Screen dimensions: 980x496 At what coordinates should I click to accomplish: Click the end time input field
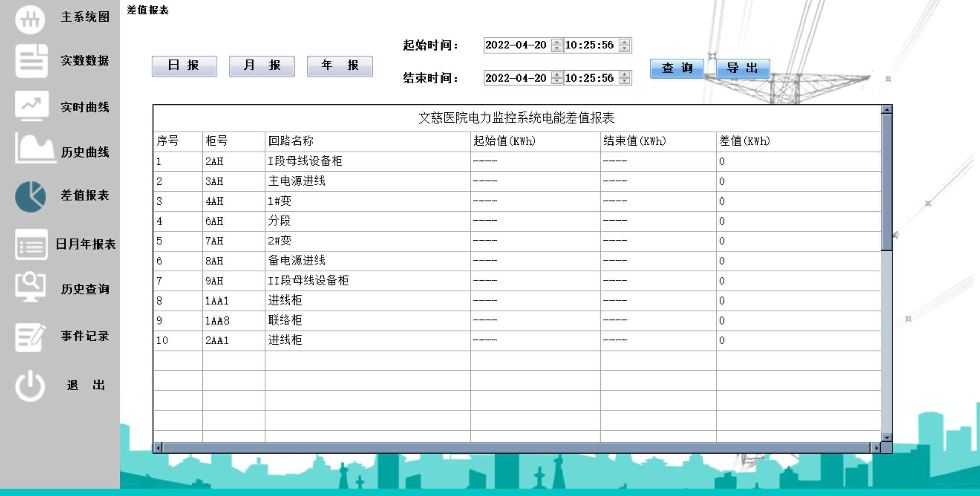pyautogui.click(x=590, y=78)
